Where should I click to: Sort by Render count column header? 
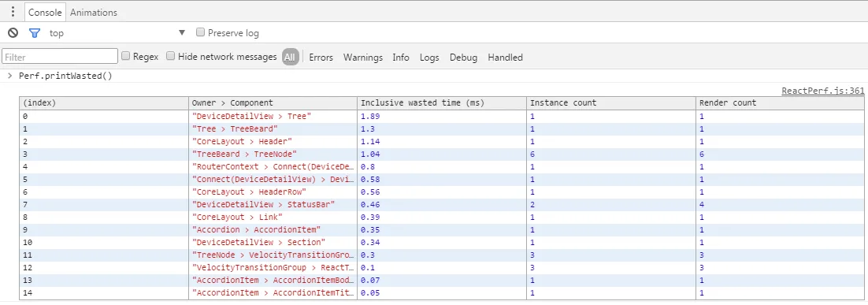pos(780,103)
